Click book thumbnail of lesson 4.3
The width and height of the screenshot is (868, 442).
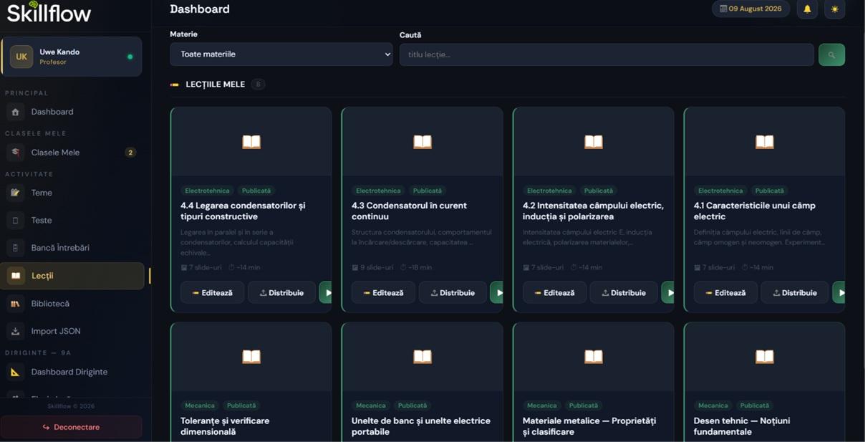click(x=424, y=143)
